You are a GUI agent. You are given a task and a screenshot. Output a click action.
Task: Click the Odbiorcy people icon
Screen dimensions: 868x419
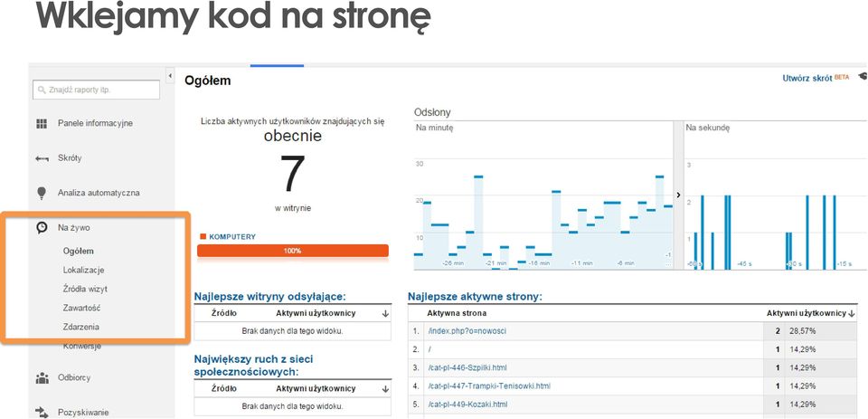[x=42, y=378]
